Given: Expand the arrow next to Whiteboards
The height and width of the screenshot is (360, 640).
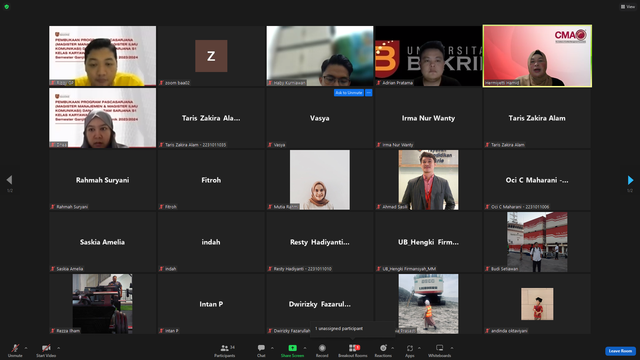Looking at the screenshot, I should pos(452,348).
